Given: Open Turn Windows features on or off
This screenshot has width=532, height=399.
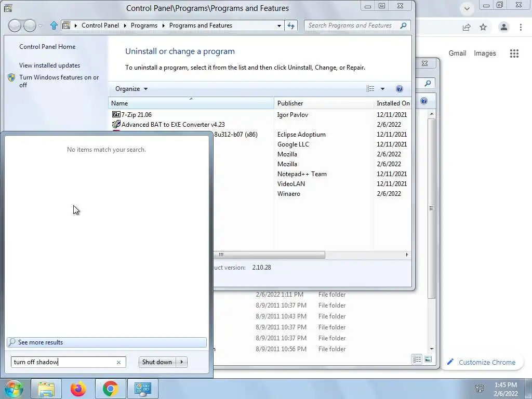Looking at the screenshot, I should click(59, 81).
